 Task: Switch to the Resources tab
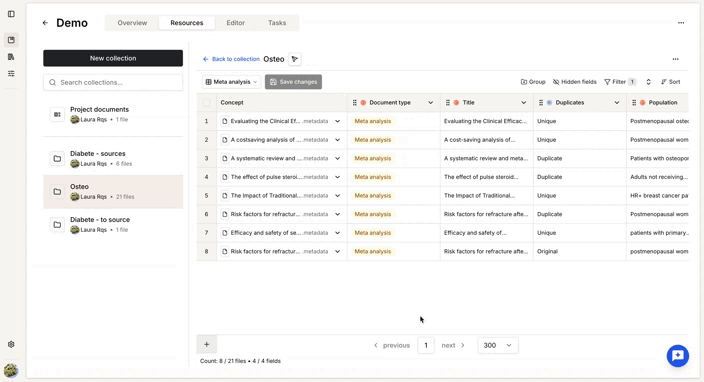pyautogui.click(x=187, y=23)
